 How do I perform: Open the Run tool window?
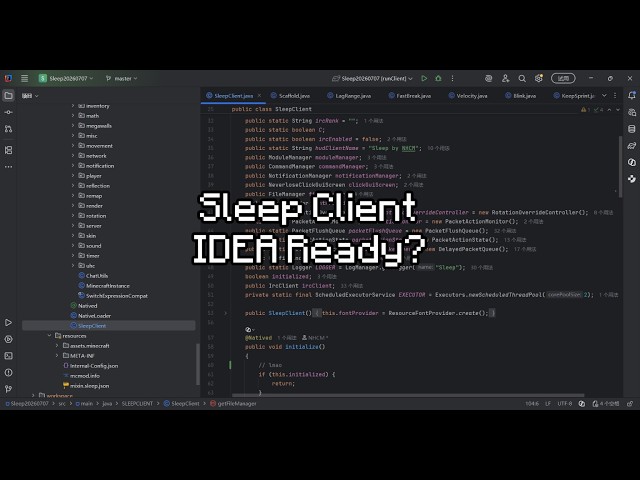(8, 322)
